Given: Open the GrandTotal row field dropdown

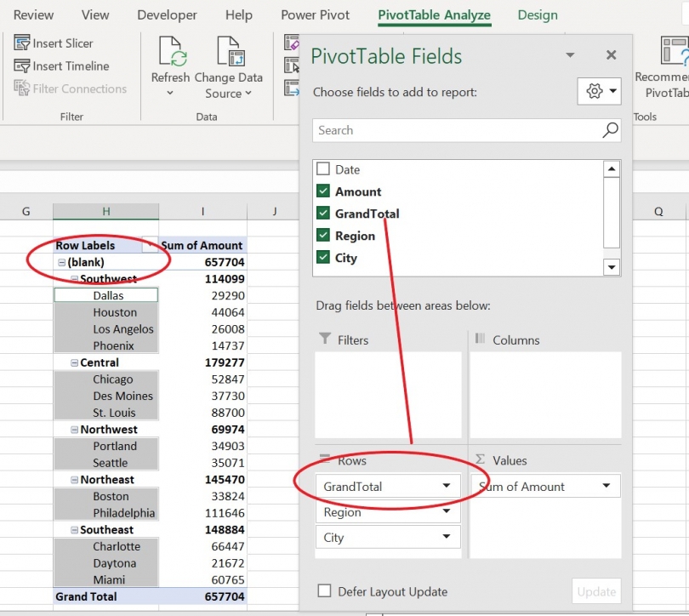Looking at the screenshot, I should [447, 486].
